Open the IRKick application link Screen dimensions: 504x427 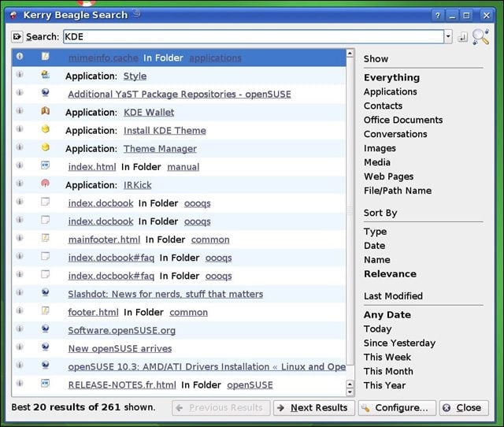click(x=138, y=185)
